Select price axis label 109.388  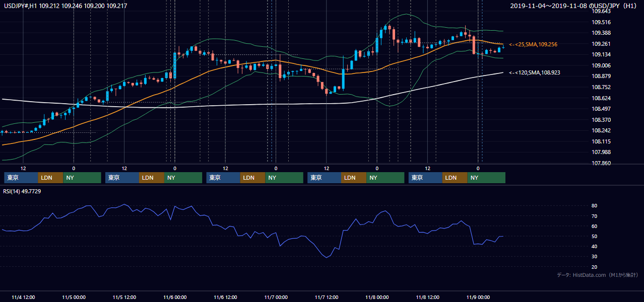click(x=601, y=33)
